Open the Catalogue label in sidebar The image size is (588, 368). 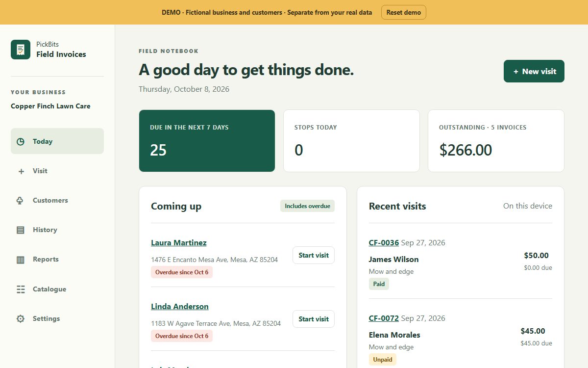pos(49,289)
